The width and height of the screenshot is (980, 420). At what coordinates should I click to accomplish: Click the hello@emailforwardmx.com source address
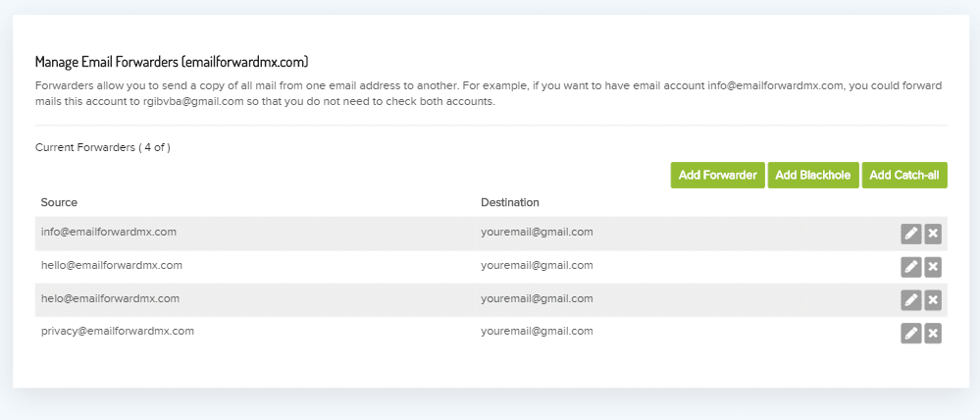click(111, 265)
